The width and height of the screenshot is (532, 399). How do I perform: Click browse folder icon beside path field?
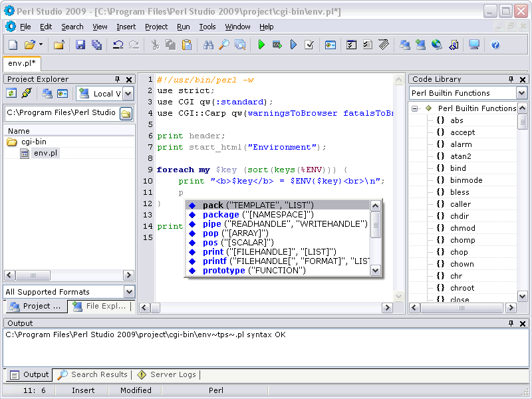126,113
